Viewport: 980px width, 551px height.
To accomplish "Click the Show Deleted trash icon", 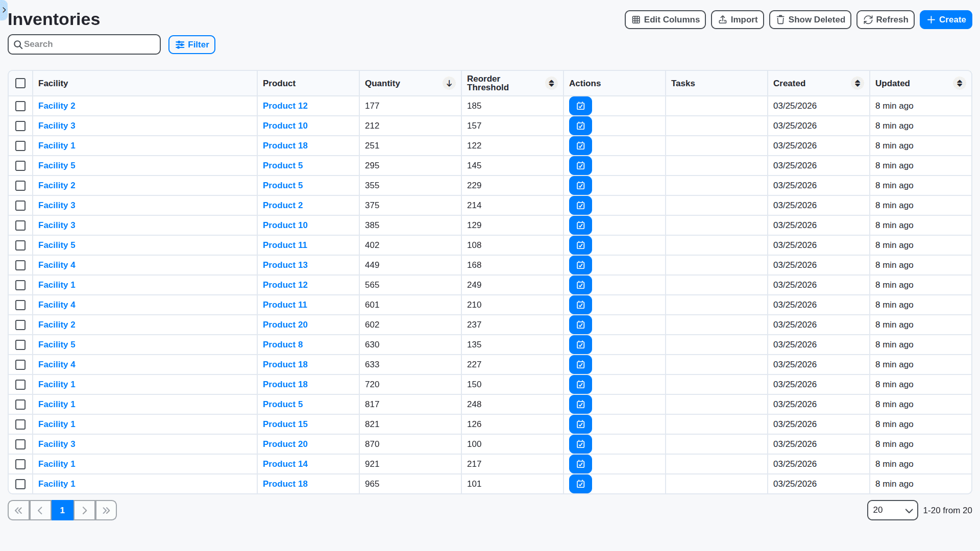I will (x=780, y=19).
